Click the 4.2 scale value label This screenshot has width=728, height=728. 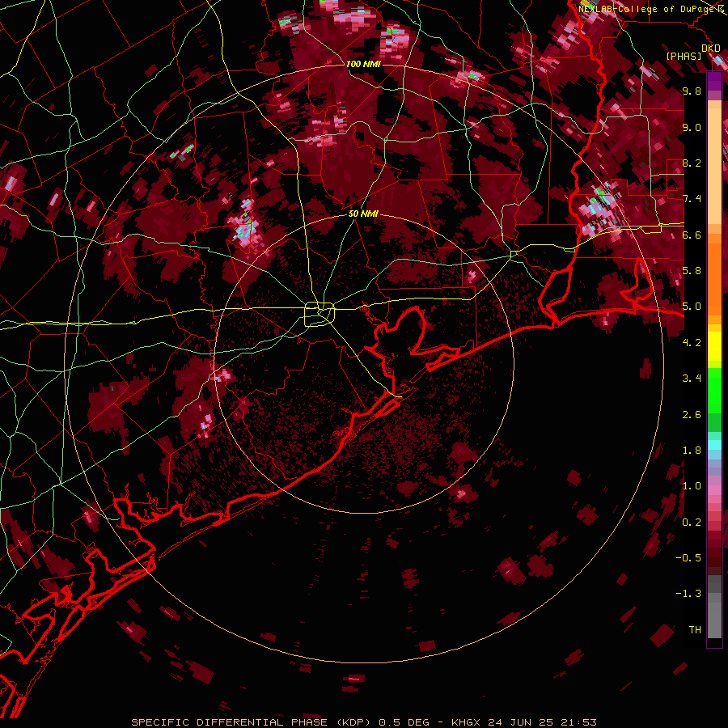click(692, 343)
